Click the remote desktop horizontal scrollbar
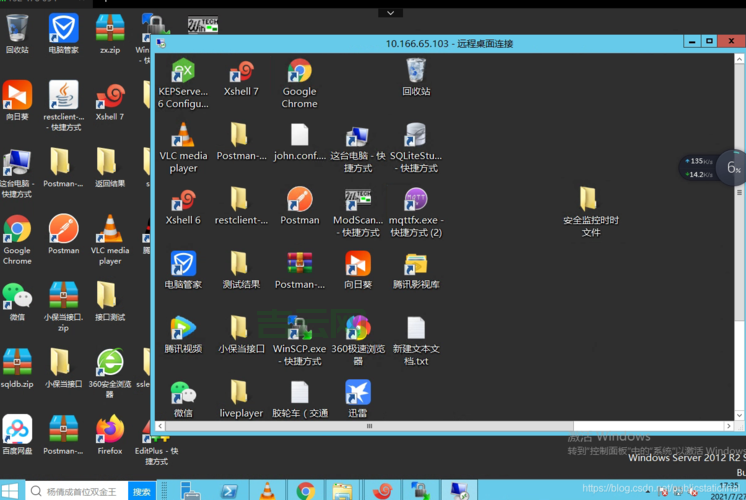Image resolution: width=746 pixels, height=500 pixels. tap(370, 426)
